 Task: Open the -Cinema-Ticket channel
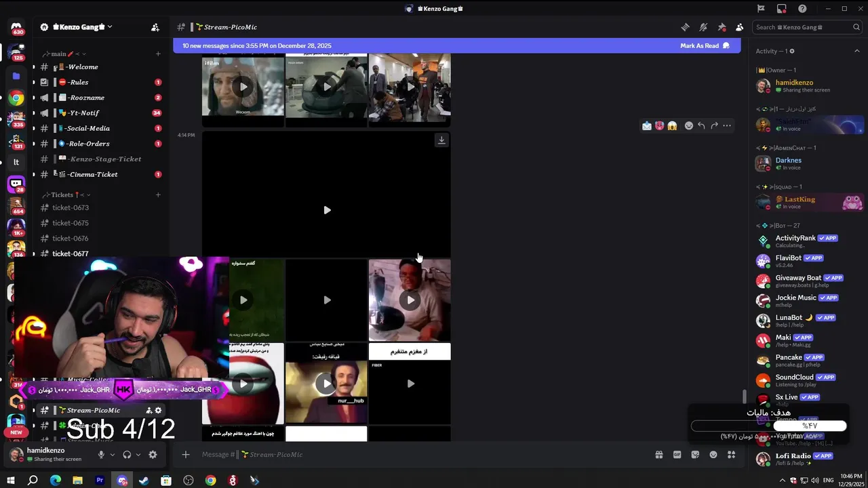[99, 174]
